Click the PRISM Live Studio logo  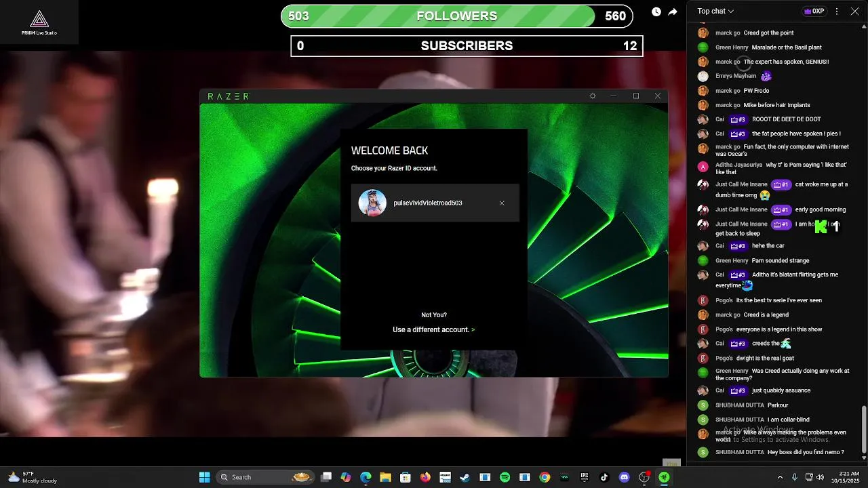click(x=39, y=22)
